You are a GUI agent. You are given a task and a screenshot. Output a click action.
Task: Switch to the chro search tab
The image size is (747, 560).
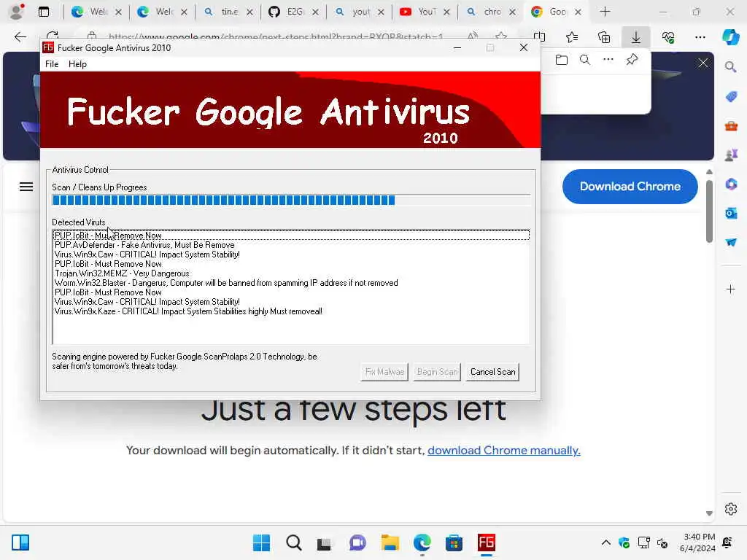click(489, 12)
